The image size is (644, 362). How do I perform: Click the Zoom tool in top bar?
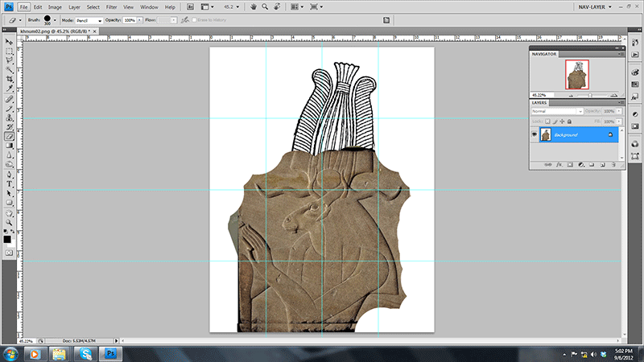coord(266,6)
